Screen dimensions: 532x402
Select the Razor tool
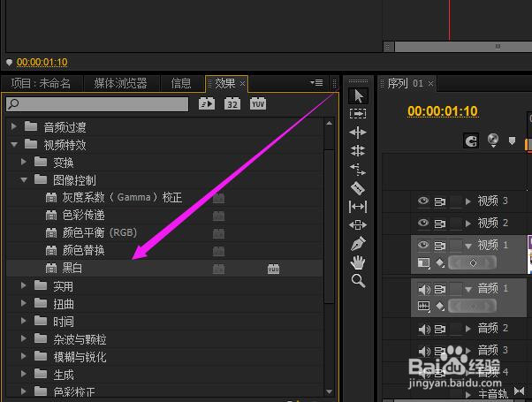(358, 187)
